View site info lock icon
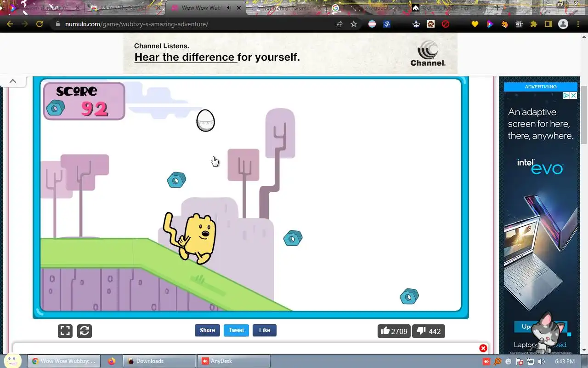588x368 pixels. [x=57, y=24]
